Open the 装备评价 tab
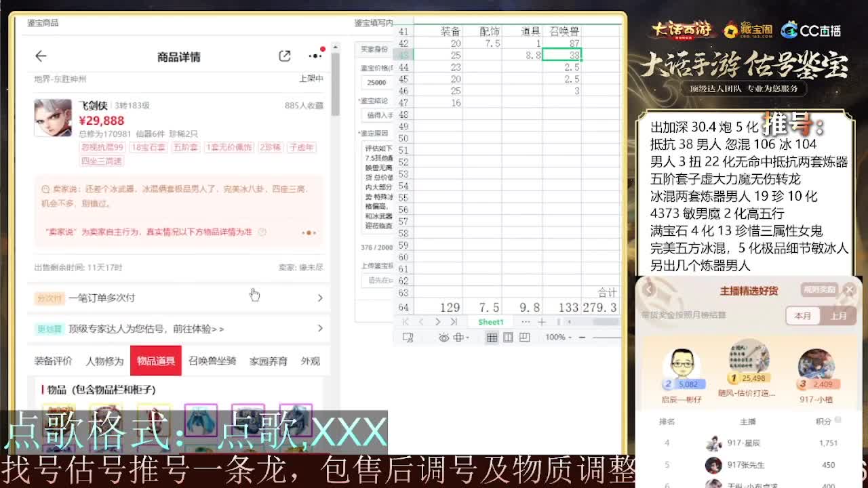The image size is (868, 488). pos(54,361)
